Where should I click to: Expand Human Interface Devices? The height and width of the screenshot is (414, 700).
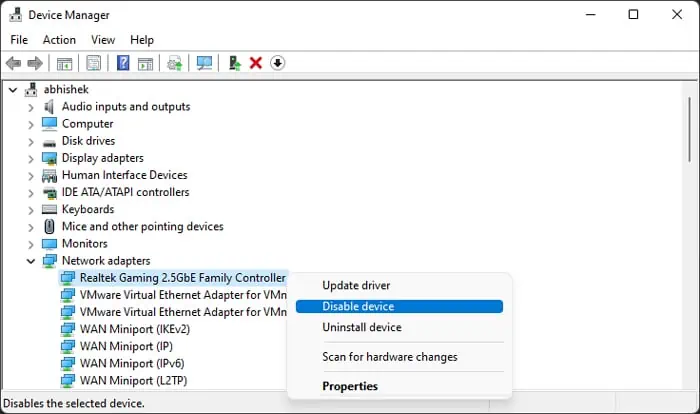(x=30, y=176)
